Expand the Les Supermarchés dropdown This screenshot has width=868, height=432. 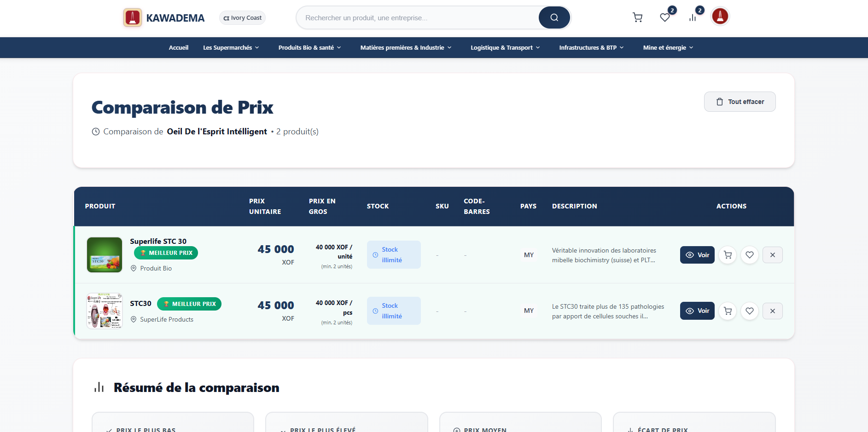[231, 47]
